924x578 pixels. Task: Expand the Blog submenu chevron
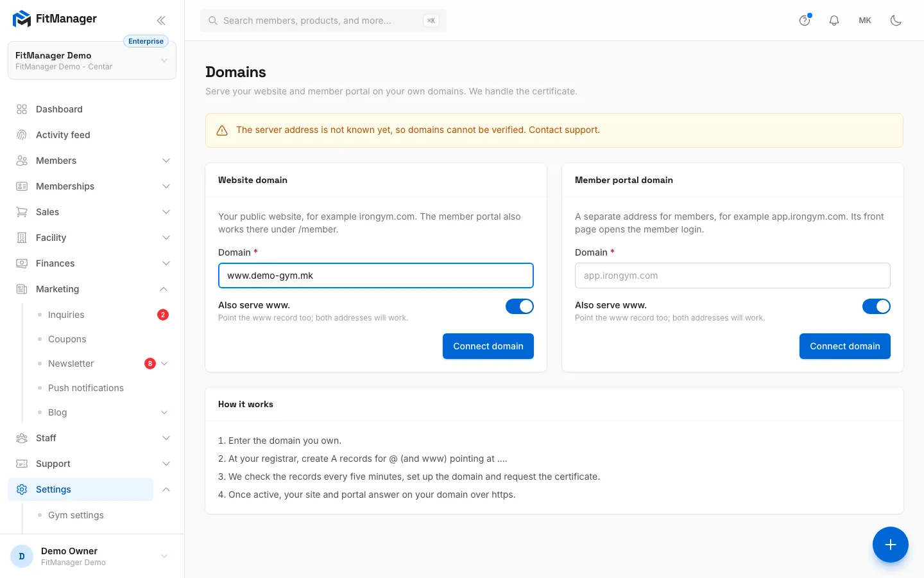click(164, 412)
